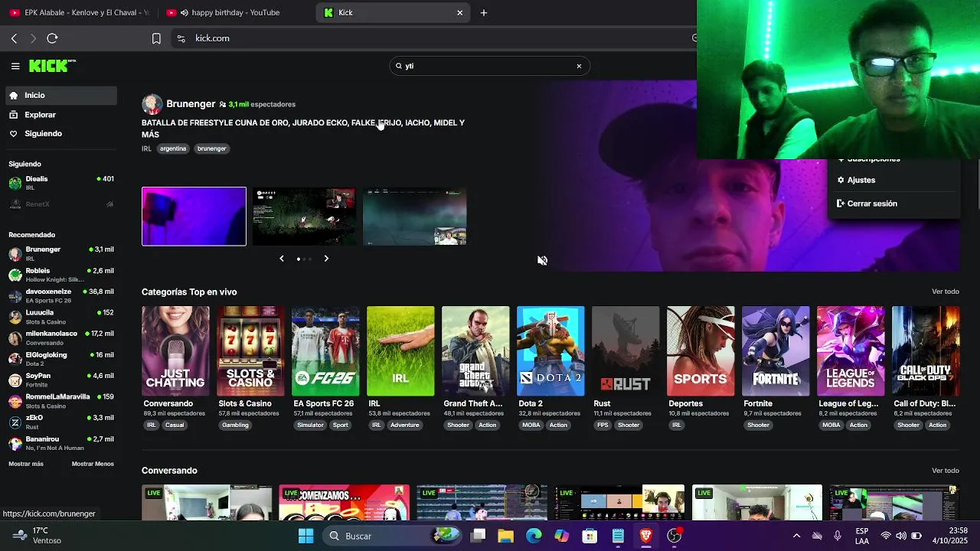Screen dimensions: 980x551
Task: Open Sports Deportes category card
Action: coord(701,351)
